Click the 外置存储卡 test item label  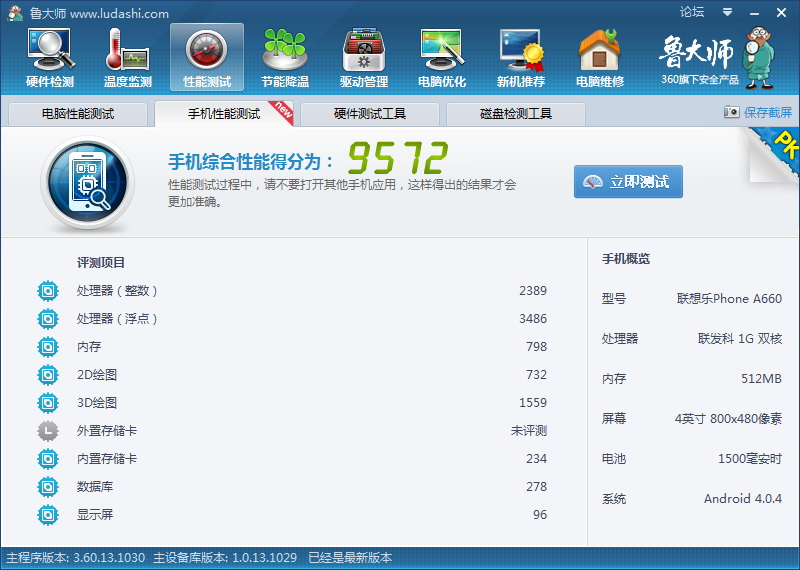(107, 431)
